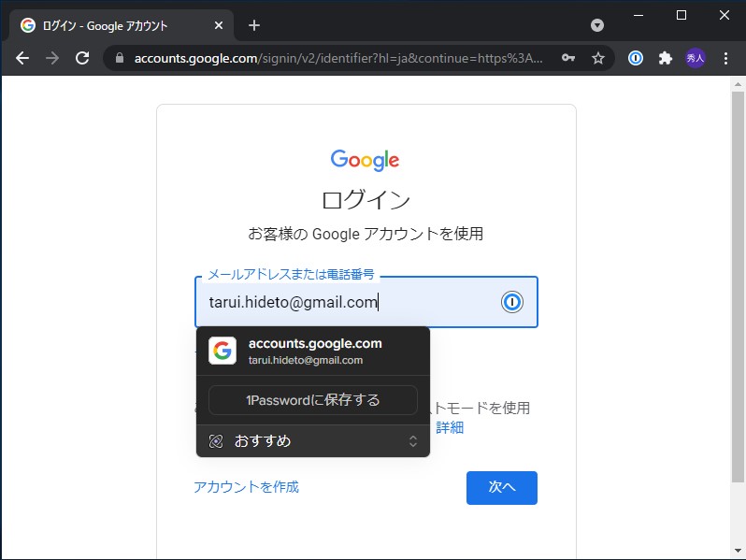
Task: Click the お客様の Google アカウントを使用 text
Action: pos(366,234)
